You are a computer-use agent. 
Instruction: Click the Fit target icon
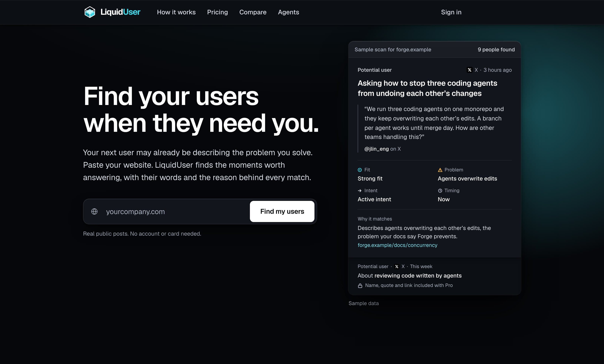pos(360,170)
